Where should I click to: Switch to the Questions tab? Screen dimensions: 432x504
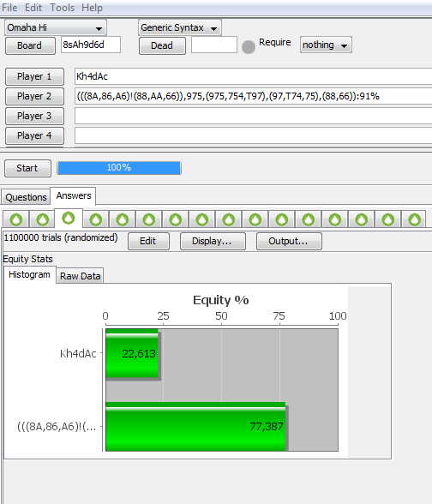(26, 197)
